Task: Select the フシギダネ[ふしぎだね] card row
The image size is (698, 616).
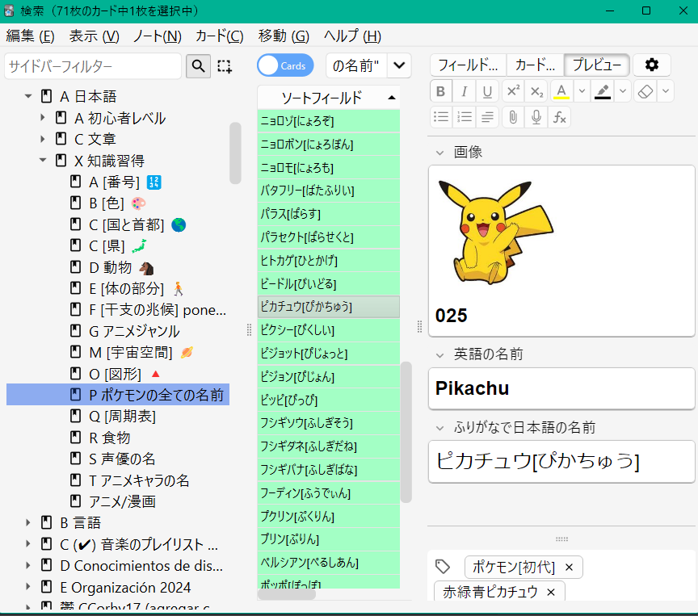Action: coord(329,446)
